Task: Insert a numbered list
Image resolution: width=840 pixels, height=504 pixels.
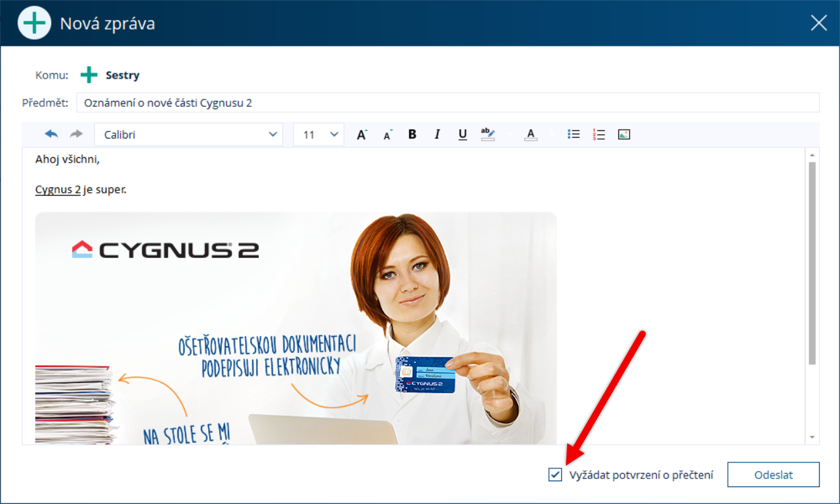Action: tap(599, 134)
